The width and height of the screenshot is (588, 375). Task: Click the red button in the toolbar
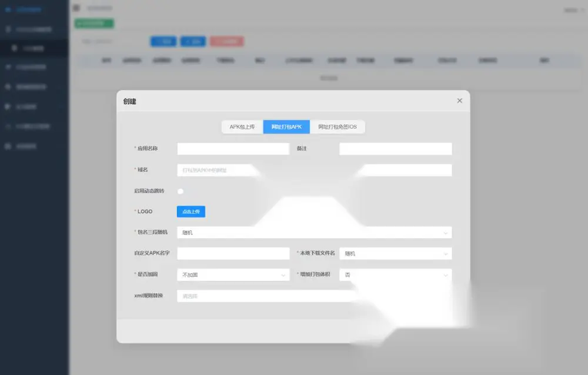[x=227, y=41]
